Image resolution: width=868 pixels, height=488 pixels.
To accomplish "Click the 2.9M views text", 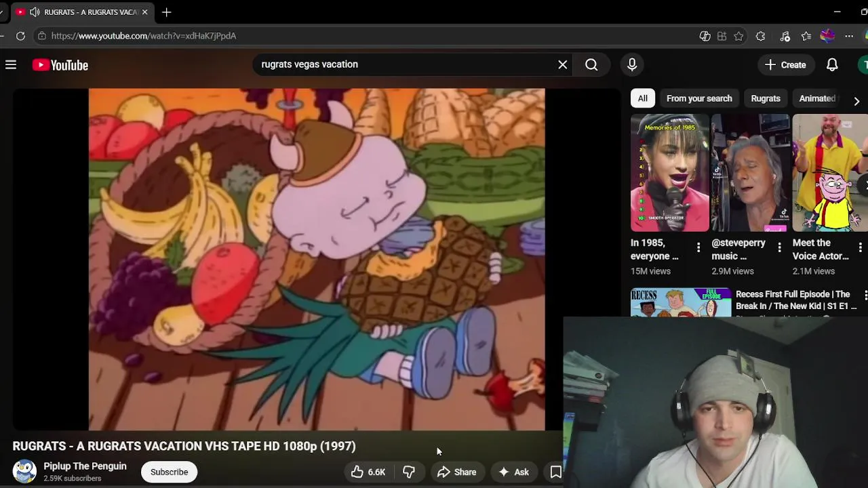I will coord(732,271).
